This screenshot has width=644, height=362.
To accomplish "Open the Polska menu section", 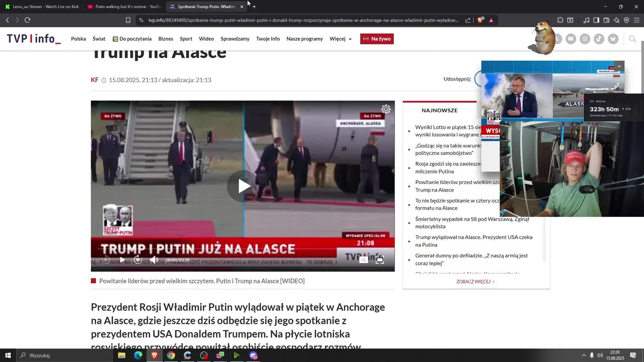I will [x=78, y=39].
